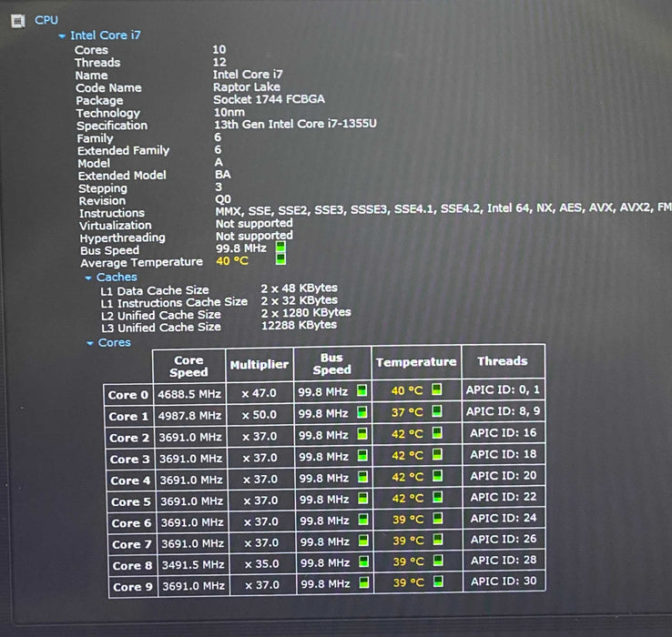Select the Caches heading label

click(x=117, y=278)
